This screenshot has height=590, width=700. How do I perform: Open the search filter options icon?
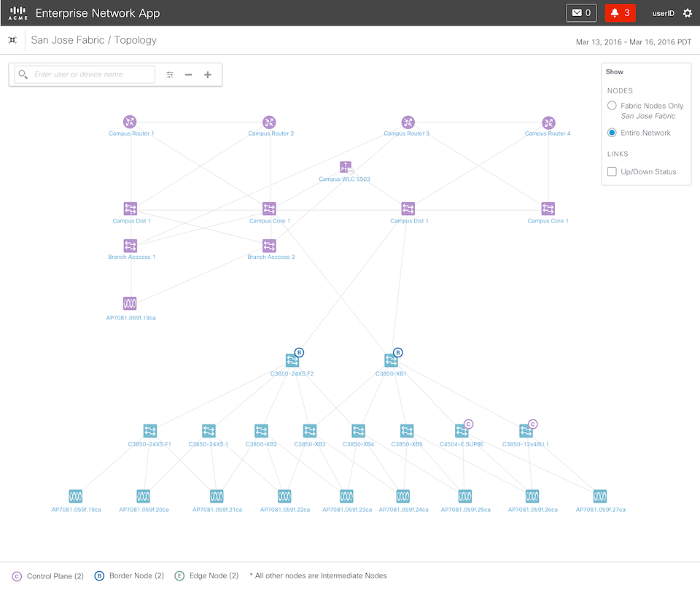pos(170,74)
